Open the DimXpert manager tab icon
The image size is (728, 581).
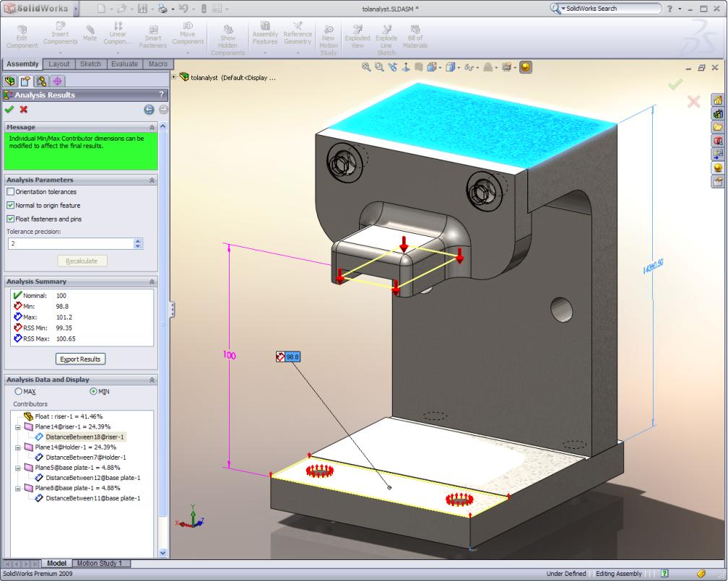coord(57,82)
